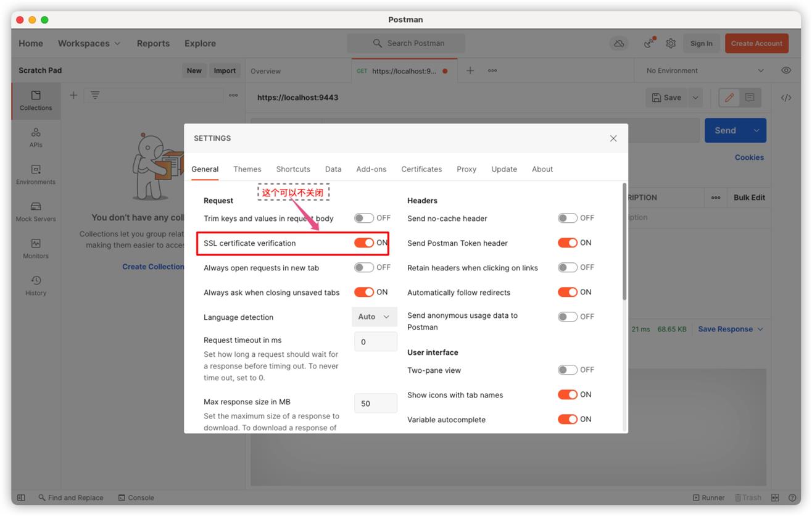812x516 pixels.
Task: Open the Monitors sidebar panel
Action: point(36,249)
